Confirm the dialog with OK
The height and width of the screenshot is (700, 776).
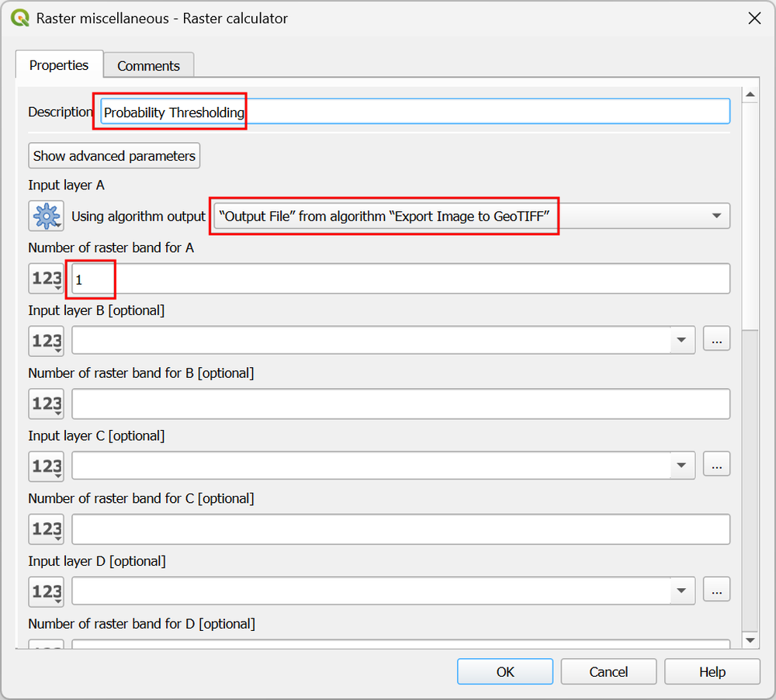505,672
